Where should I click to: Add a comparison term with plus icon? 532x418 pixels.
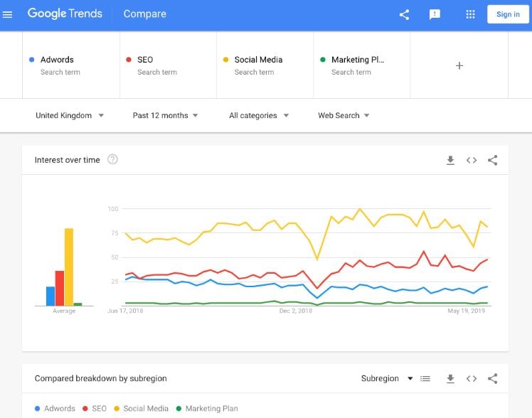coord(459,65)
